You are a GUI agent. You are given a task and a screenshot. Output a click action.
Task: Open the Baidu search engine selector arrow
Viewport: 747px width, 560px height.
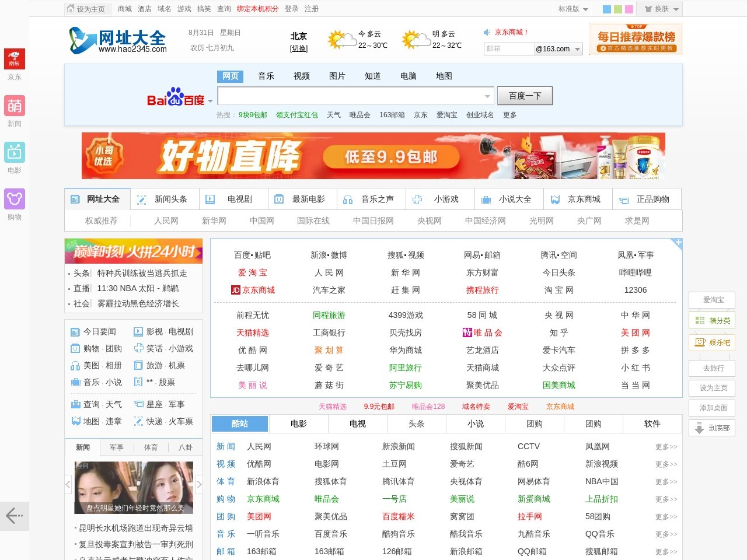[210, 101]
